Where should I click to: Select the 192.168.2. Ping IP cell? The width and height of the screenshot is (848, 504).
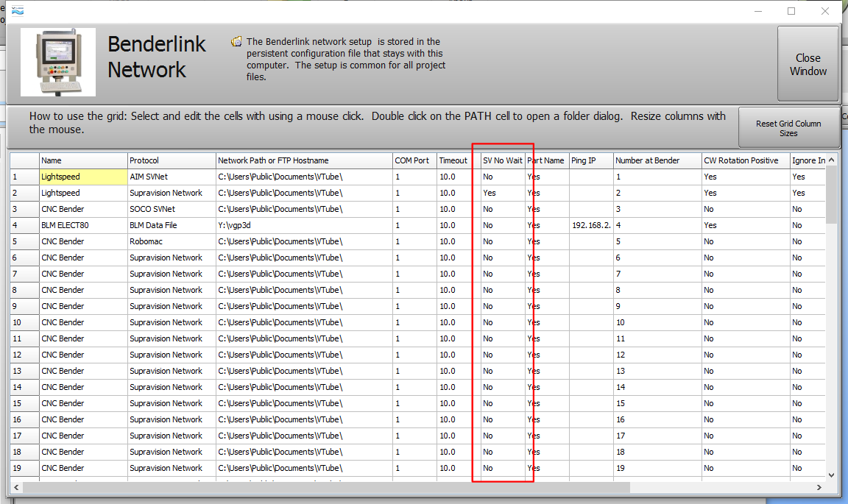click(590, 225)
